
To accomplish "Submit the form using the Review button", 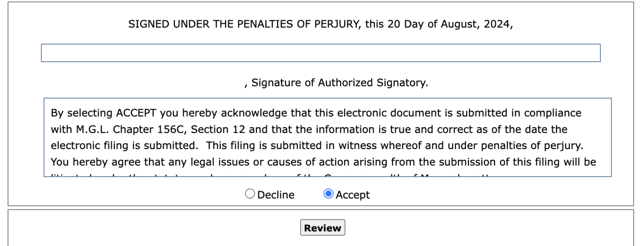I will (x=322, y=228).
